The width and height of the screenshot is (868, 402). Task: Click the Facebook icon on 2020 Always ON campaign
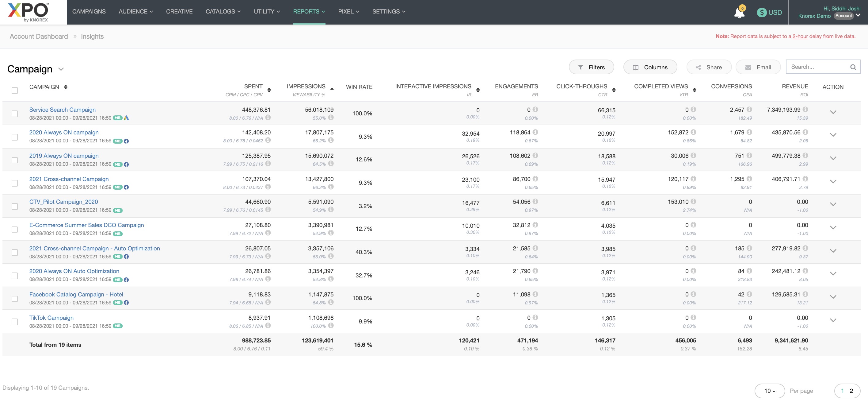click(x=126, y=141)
